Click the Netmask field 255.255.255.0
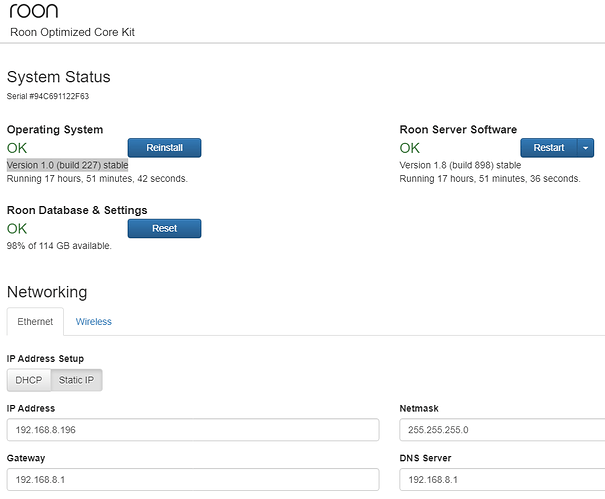Viewport: 605px width, 499px height. (x=502, y=430)
